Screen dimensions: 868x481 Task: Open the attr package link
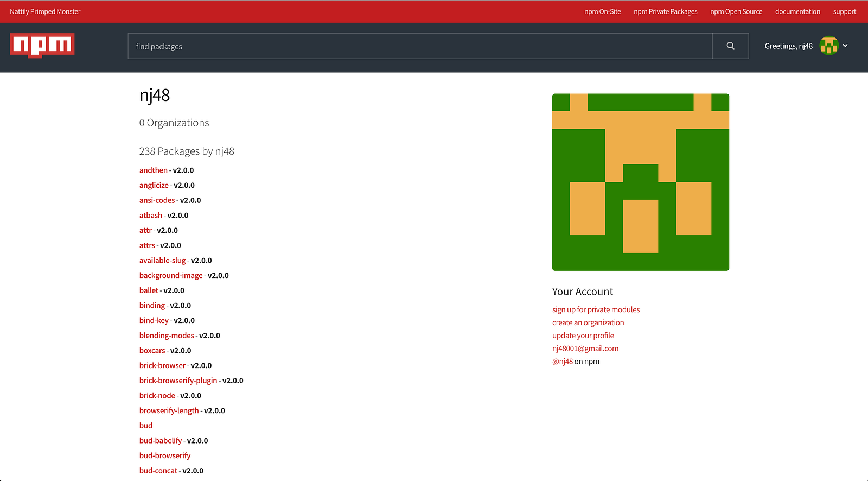tap(145, 230)
